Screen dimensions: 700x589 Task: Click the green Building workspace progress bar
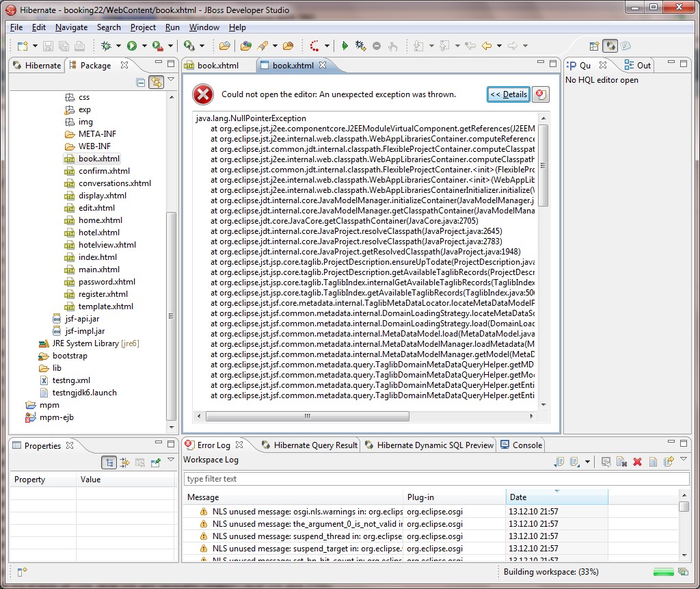[663, 572]
